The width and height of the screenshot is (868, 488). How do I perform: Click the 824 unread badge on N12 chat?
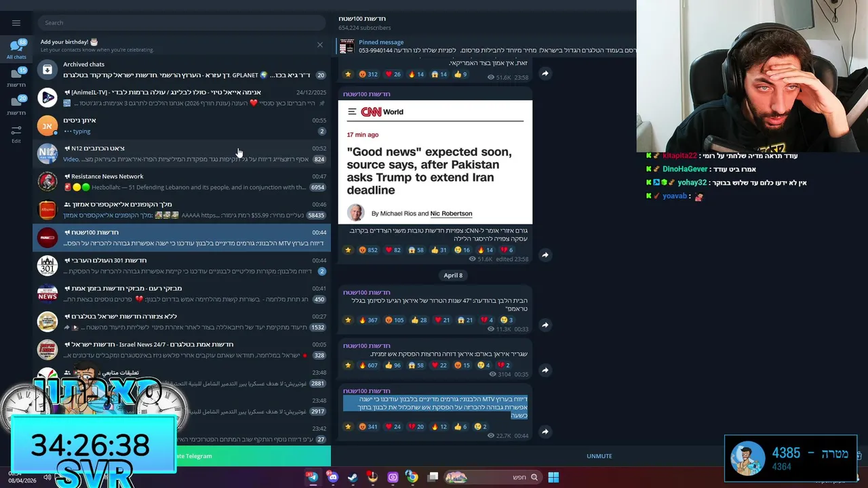tap(319, 159)
